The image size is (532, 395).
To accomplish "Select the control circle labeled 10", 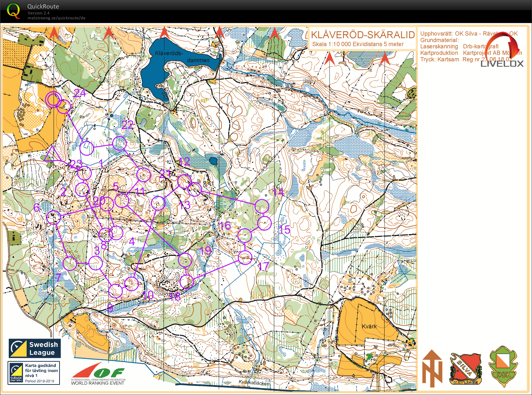I will click(131, 284).
